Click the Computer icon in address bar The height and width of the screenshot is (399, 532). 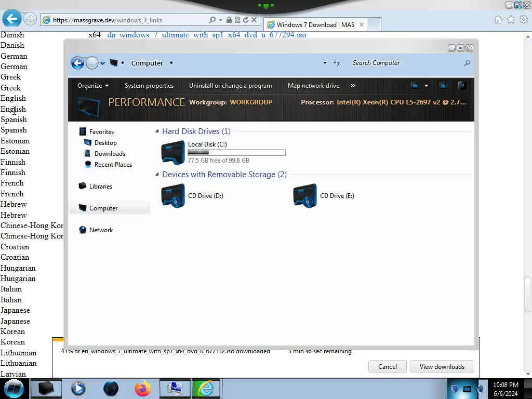(114, 63)
